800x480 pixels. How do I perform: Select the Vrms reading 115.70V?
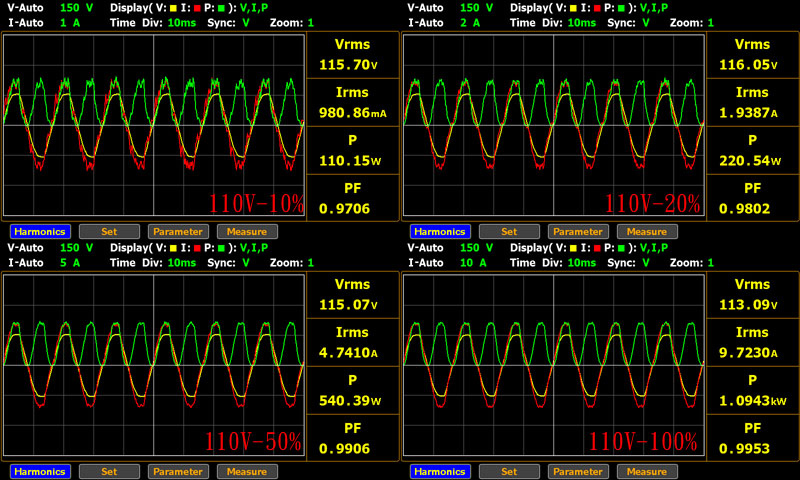(348, 65)
